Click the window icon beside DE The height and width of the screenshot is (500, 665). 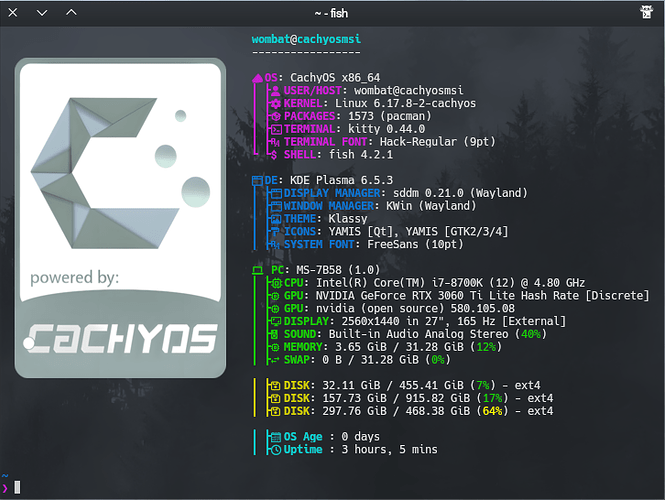[x=257, y=181]
